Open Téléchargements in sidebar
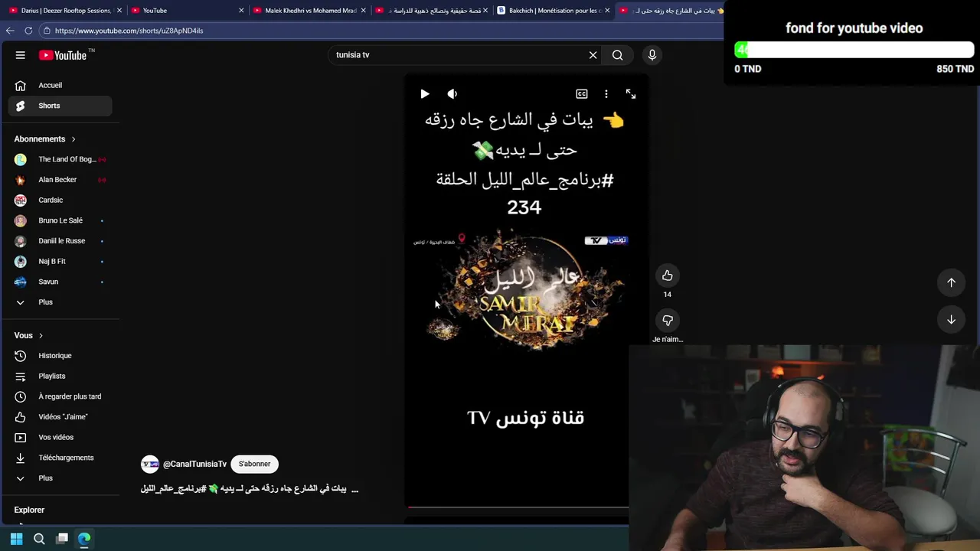980x551 pixels. tap(60, 458)
